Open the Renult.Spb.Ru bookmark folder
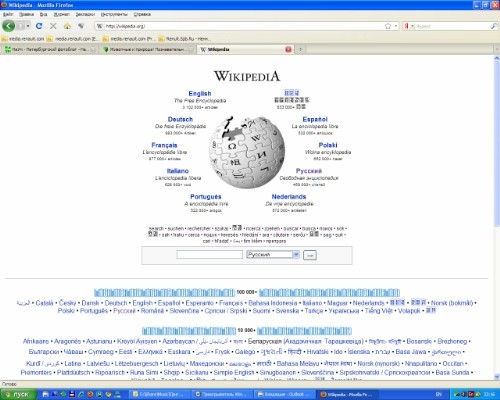Screen dimensions: 500x400 pos(184,39)
